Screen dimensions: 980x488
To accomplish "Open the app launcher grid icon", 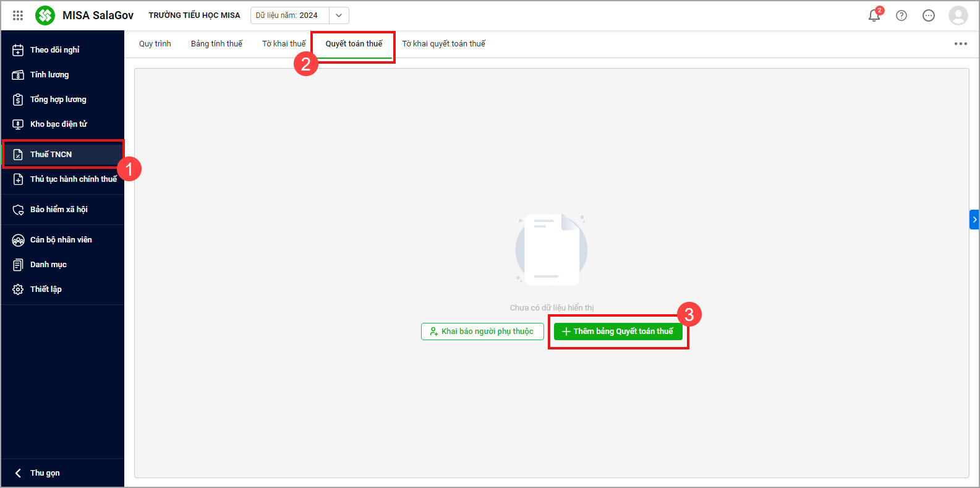I will pos(18,15).
